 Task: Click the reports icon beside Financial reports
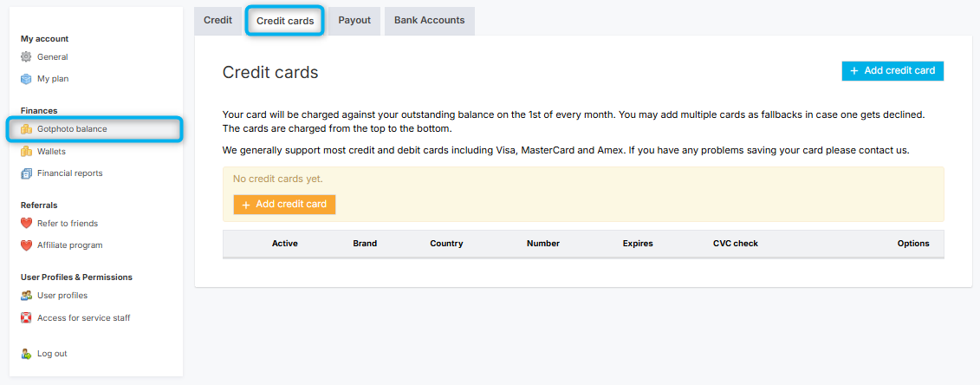click(x=26, y=173)
